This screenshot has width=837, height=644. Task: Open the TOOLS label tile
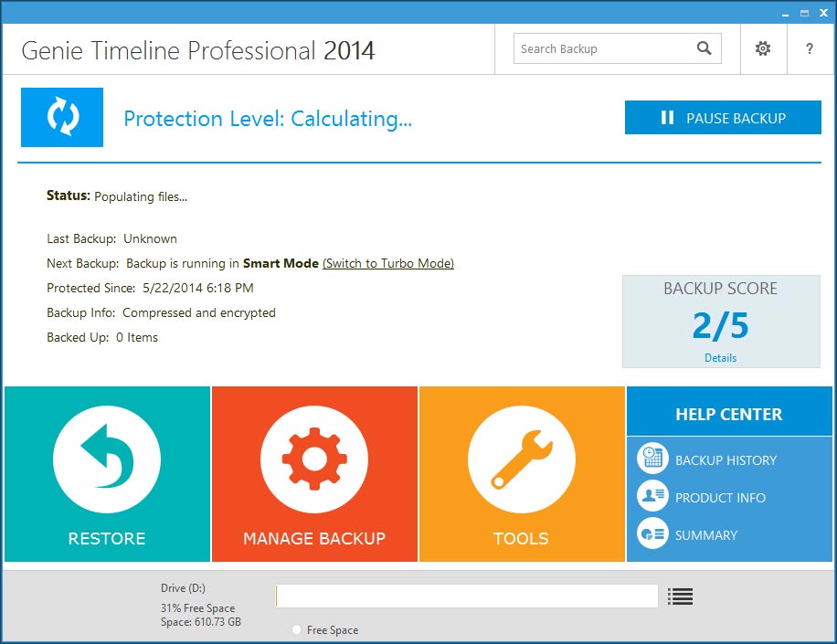(521, 538)
